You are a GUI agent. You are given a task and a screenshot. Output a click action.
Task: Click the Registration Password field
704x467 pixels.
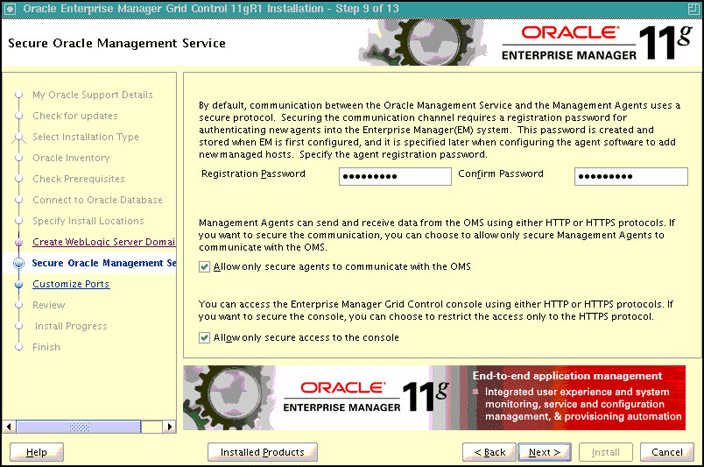395,176
